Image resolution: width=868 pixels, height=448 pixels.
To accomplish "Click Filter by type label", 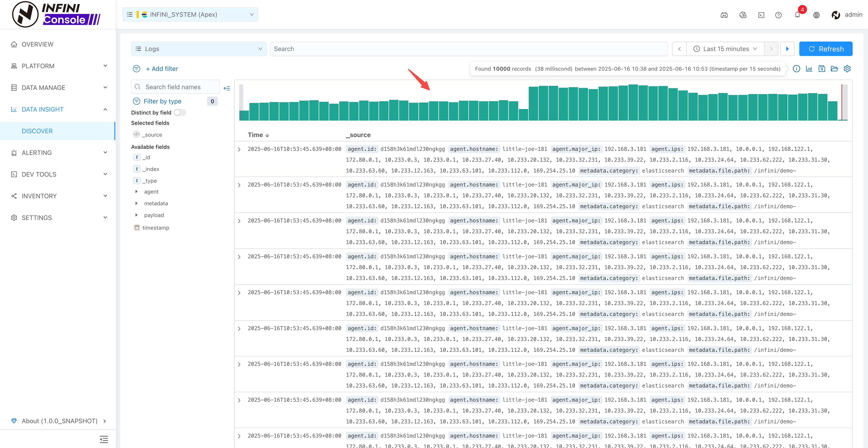I will pos(163,101).
